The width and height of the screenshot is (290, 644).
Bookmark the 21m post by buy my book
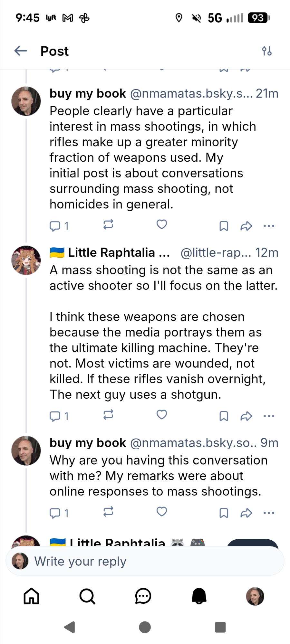(x=224, y=226)
